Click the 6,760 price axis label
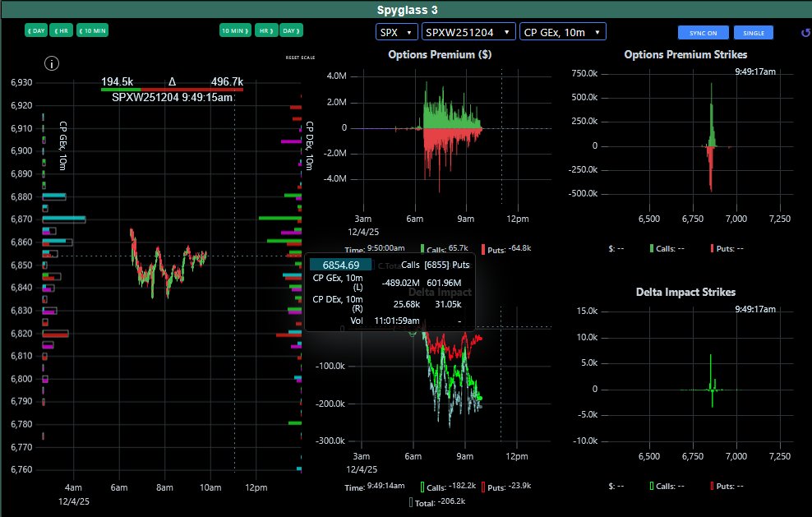The image size is (812, 517). tap(21, 469)
